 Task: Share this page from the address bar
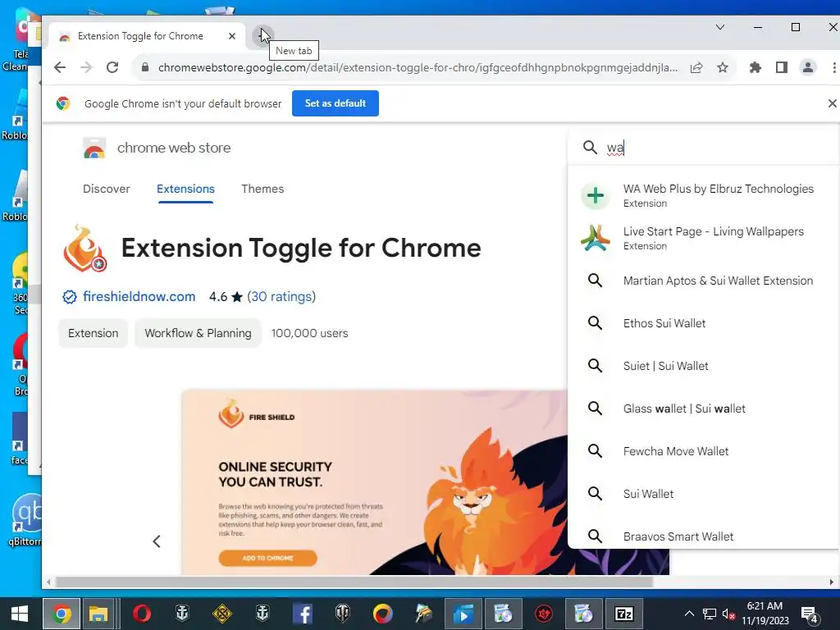click(x=696, y=67)
